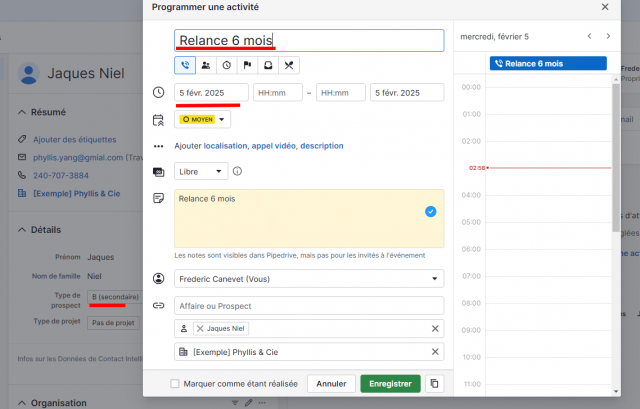This screenshot has height=409, width=640.
Task: Open [Exemple] Phyllis & Cie organisation link in Résumé
Action: [x=77, y=193]
